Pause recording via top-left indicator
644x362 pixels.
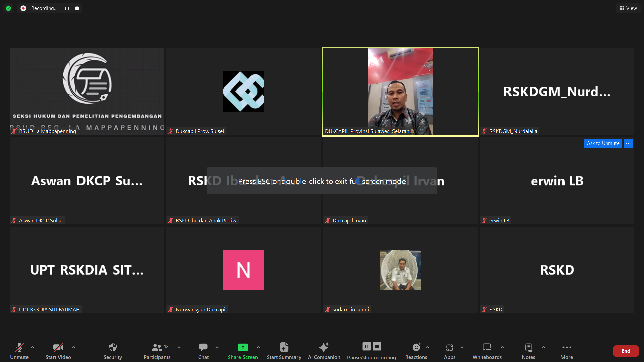pos(67,8)
